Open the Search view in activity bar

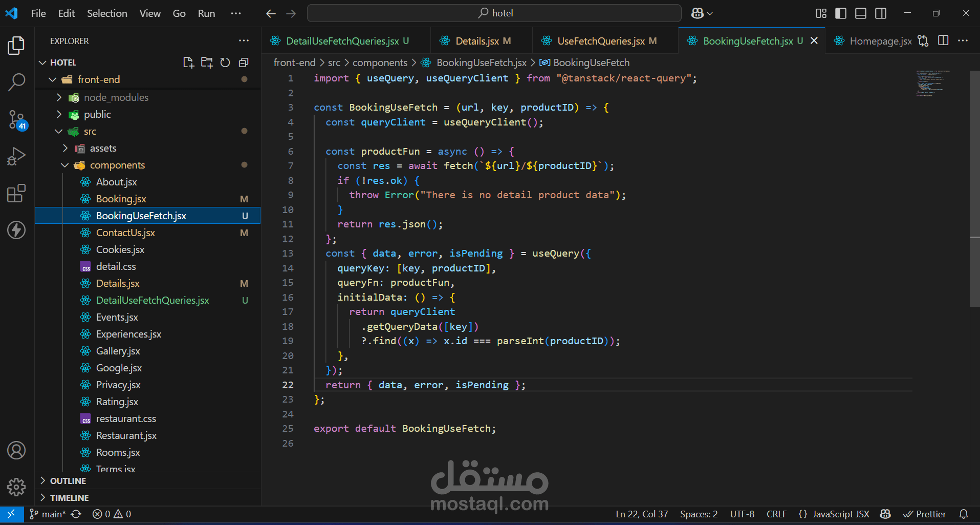(x=16, y=82)
